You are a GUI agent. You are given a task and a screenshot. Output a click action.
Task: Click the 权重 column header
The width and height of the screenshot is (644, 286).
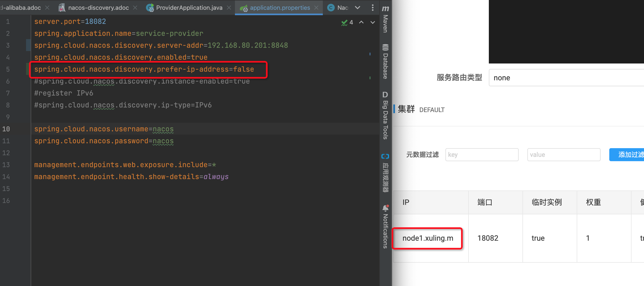click(604, 202)
